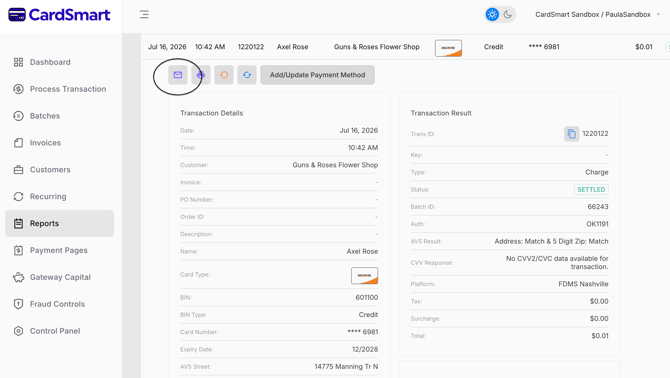The width and height of the screenshot is (670, 378).
Task: Click the Add/Update Payment Method button
Action: tap(317, 75)
